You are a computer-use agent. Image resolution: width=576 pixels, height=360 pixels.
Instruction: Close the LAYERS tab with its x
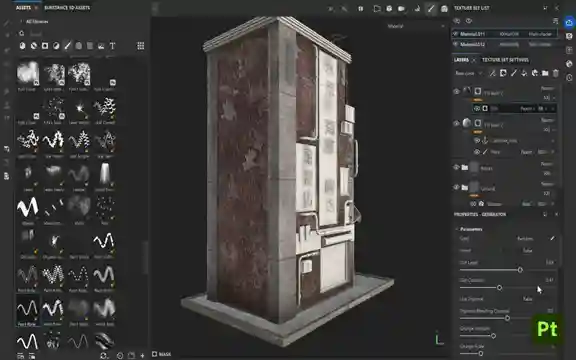(474, 60)
